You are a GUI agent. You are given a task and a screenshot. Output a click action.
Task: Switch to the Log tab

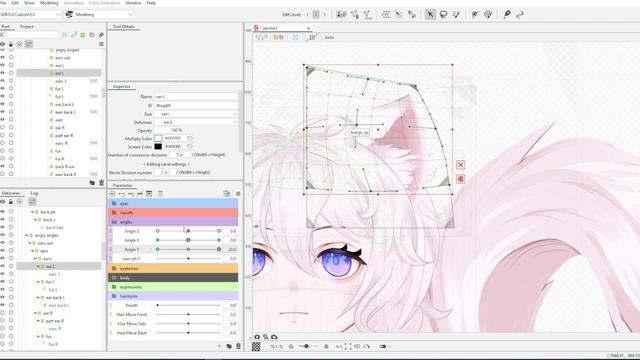[34, 193]
